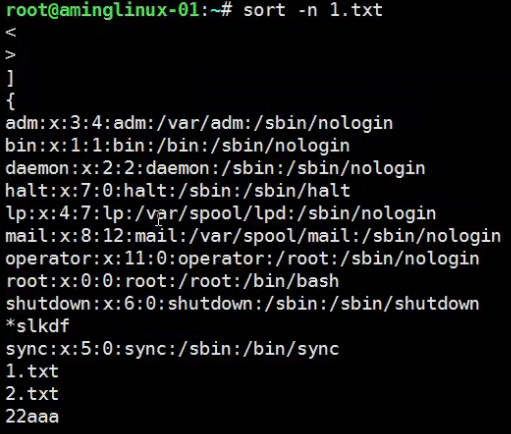Click the bin:x:1:1 output line
Viewport: 511px width, 434px height.
(x=178, y=146)
